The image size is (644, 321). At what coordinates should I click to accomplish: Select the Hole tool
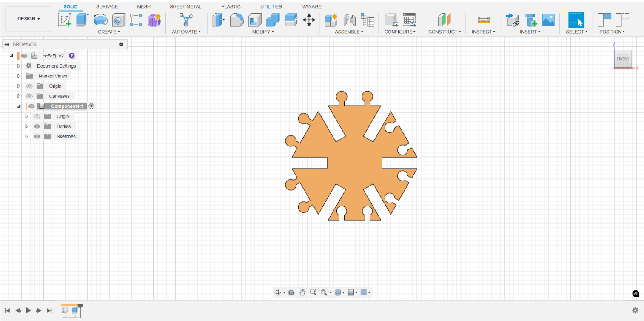click(119, 20)
